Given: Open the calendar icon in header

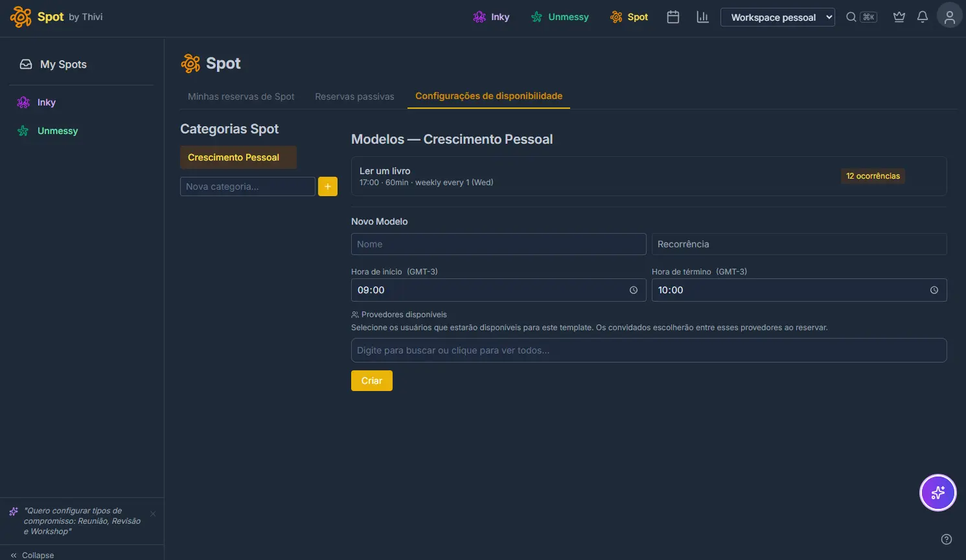Looking at the screenshot, I should click(673, 17).
